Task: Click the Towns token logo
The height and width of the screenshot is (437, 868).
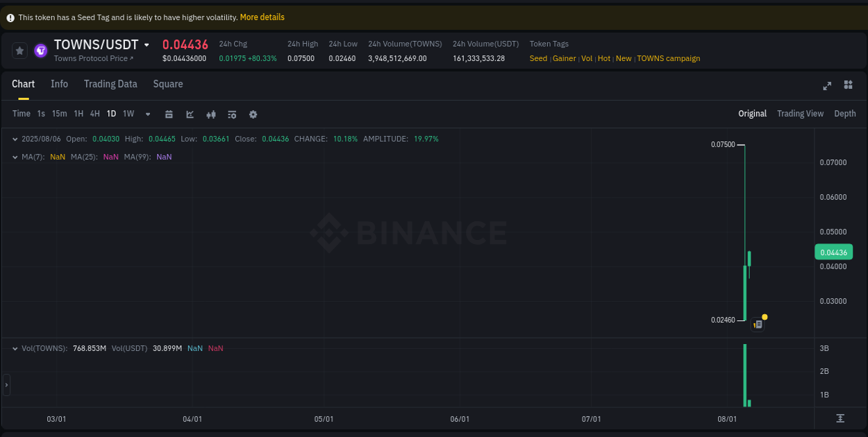Action: click(40, 50)
